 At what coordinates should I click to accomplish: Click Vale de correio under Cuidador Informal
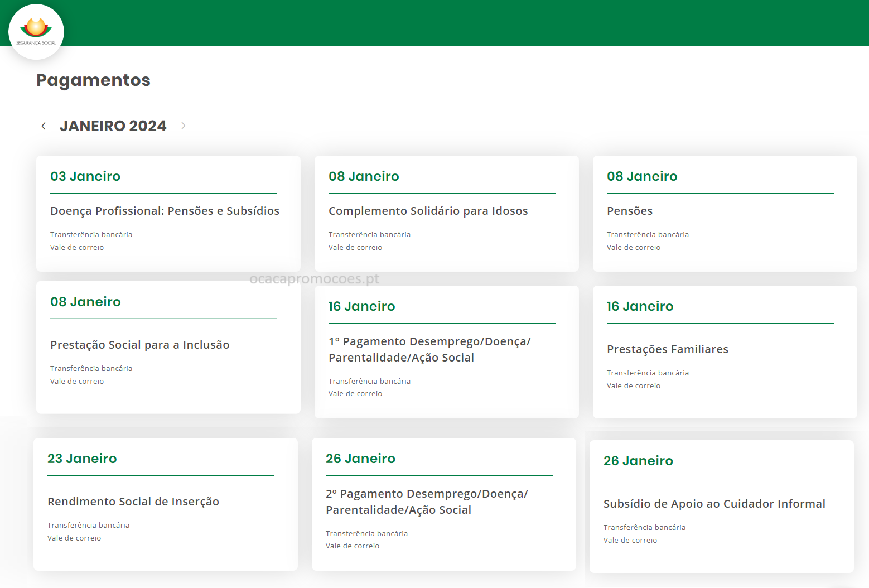630,541
